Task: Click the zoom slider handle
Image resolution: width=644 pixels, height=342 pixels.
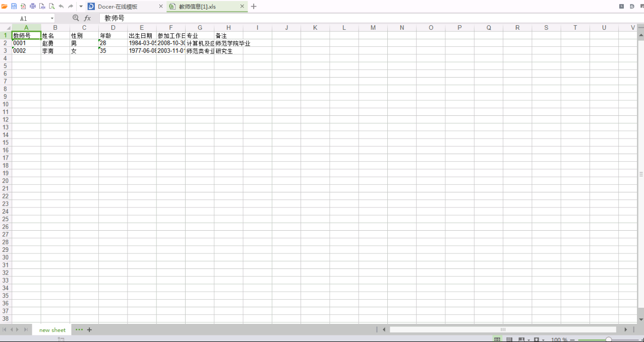Action: 609,340
